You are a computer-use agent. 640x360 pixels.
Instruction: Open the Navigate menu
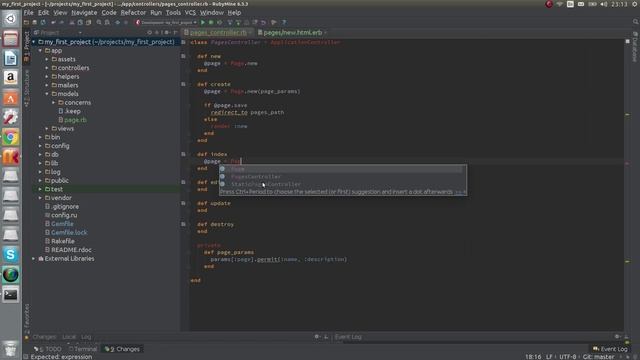pyautogui.click(x=84, y=13)
